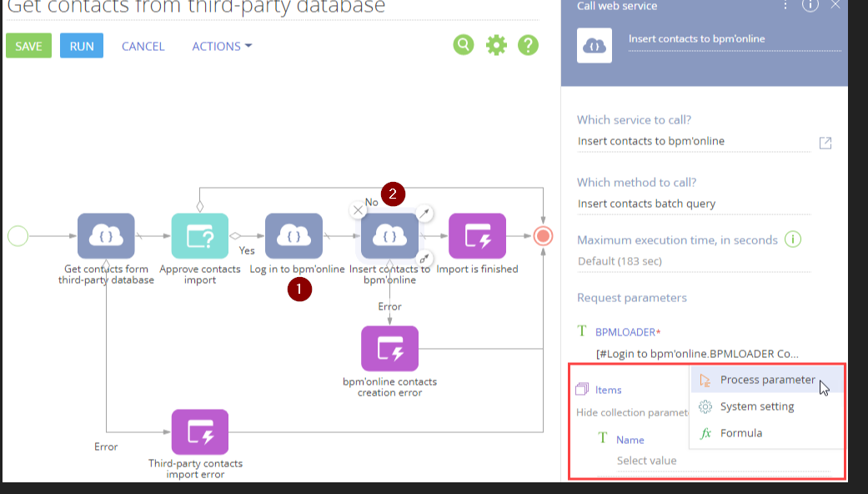This screenshot has height=494, width=868.
Task: Select the Insert contacts to bpm'online element
Action: coord(389,236)
